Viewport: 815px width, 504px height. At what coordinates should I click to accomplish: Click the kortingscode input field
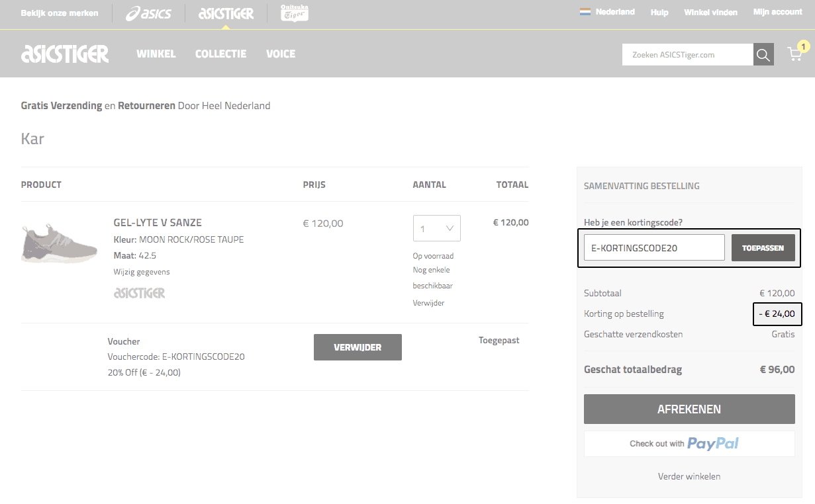654,248
